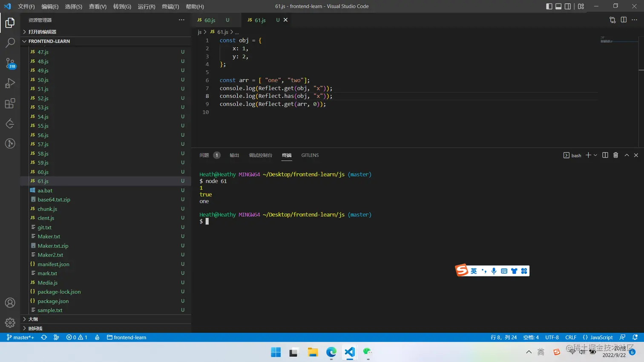Click split editor right icon
The width and height of the screenshot is (644, 362).
point(624,20)
